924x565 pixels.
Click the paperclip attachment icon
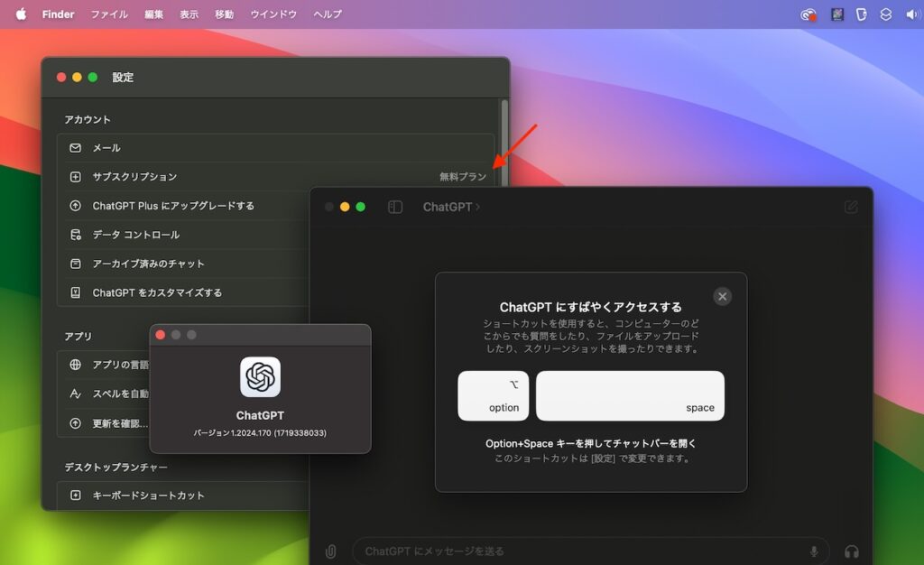330,551
